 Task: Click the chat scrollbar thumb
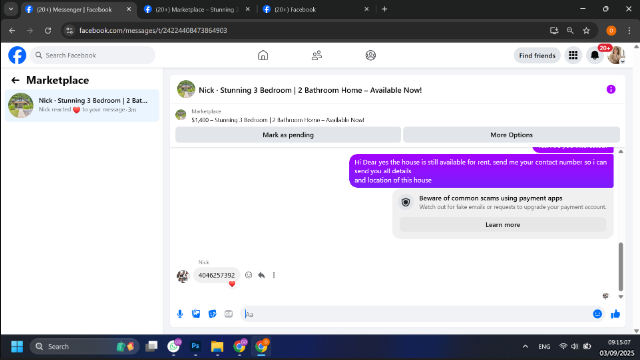[621, 266]
